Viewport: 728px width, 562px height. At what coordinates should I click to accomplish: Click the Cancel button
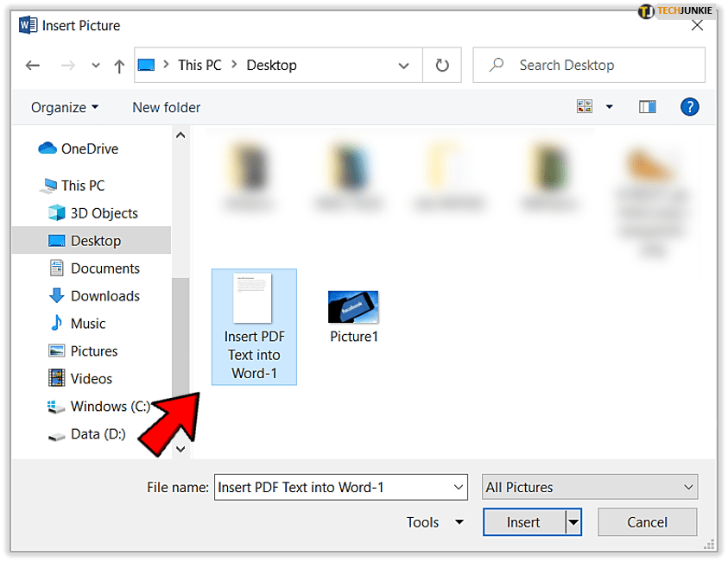647,522
